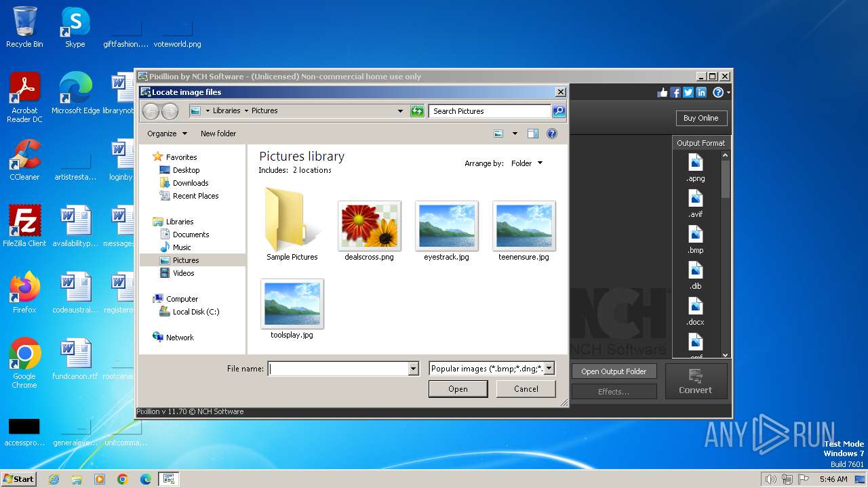Click the Output Format scrollbar down arrow
868x488 pixels.
pyautogui.click(x=725, y=354)
